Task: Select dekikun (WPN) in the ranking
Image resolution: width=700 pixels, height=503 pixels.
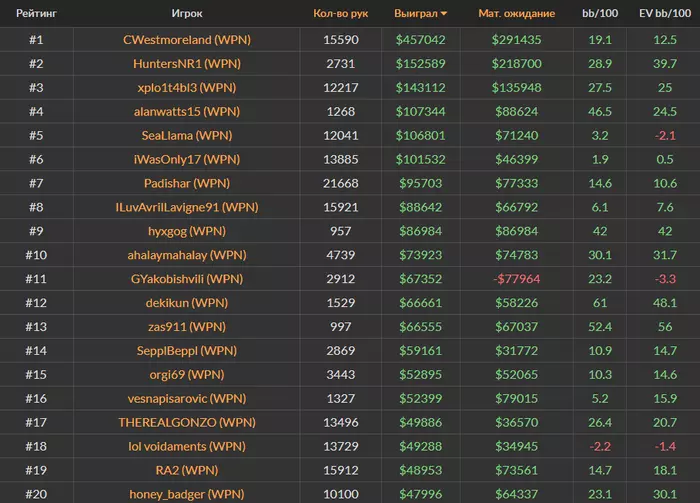Action: (187, 303)
